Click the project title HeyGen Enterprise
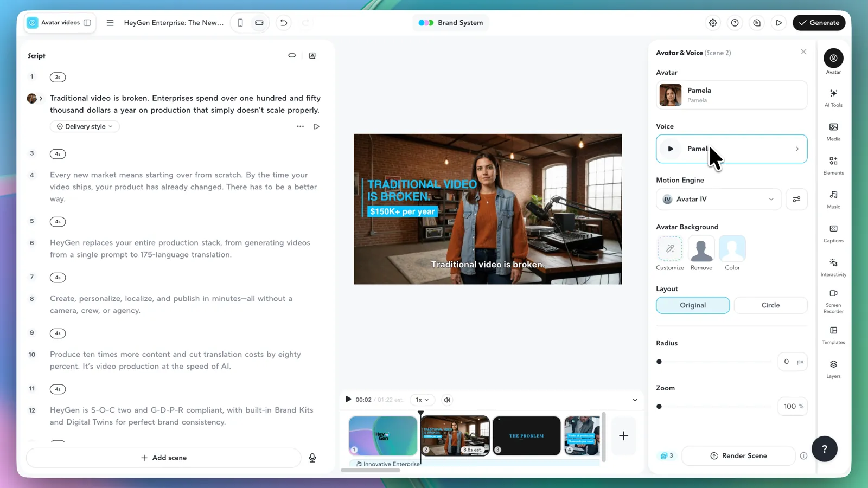 (174, 23)
